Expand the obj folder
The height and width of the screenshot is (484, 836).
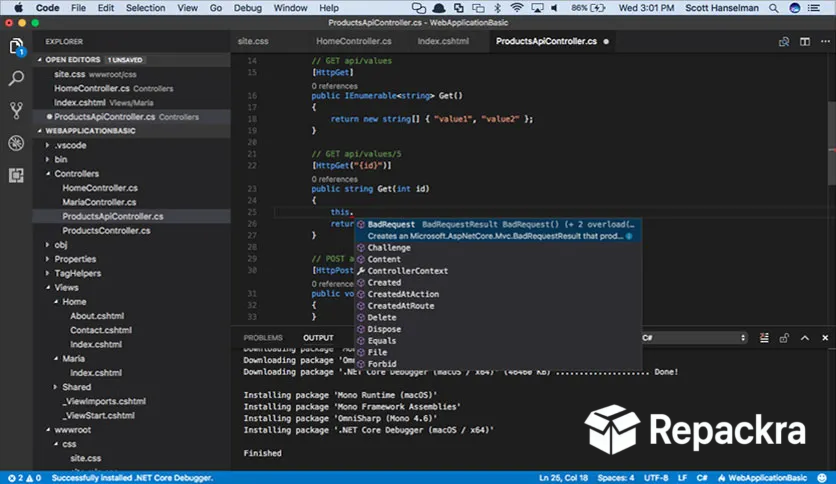coord(48,245)
